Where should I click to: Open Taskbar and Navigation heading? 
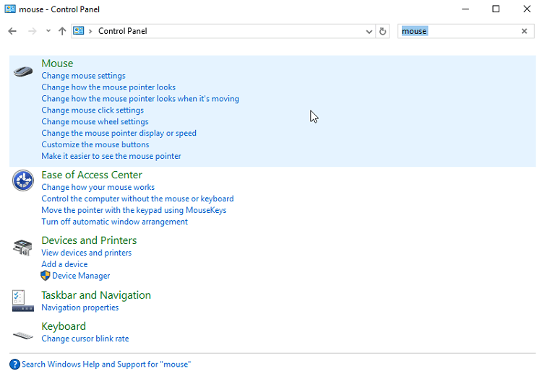pyautogui.click(x=96, y=295)
